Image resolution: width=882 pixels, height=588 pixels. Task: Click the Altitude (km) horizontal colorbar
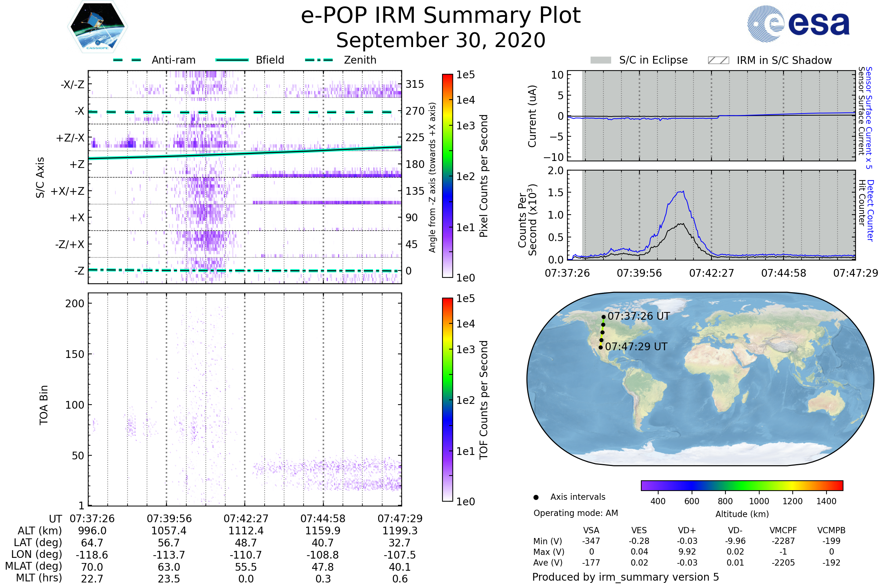pos(742,485)
